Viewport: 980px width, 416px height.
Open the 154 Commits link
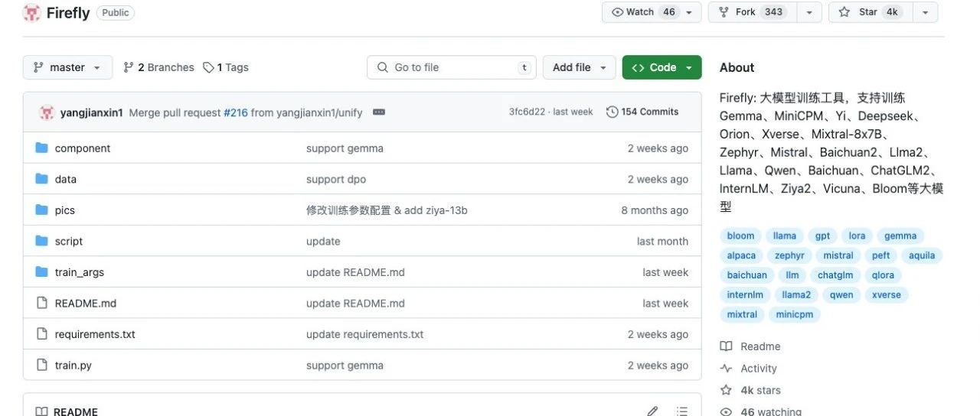(642, 112)
